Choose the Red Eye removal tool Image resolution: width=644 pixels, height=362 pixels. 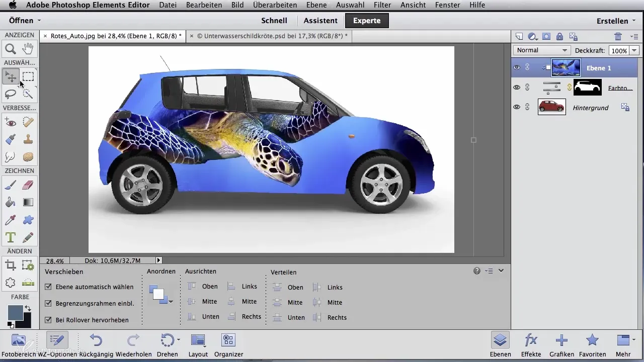point(11,122)
